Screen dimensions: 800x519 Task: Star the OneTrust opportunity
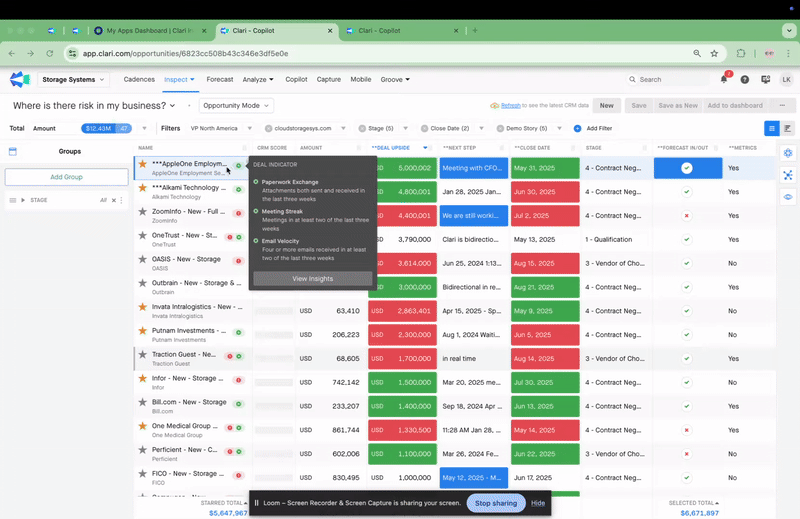tap(143, 235)
